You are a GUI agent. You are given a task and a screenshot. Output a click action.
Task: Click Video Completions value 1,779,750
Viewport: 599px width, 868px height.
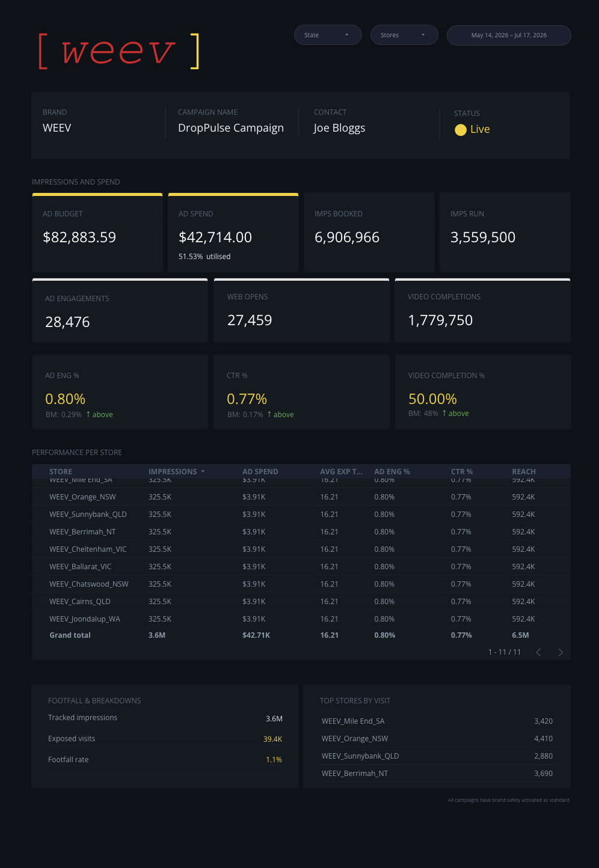click(440, 320)
